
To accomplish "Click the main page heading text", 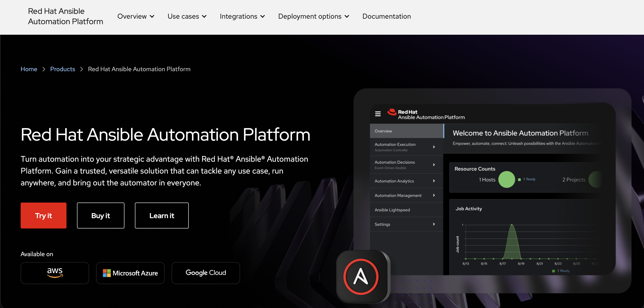I will pos(165,135).
